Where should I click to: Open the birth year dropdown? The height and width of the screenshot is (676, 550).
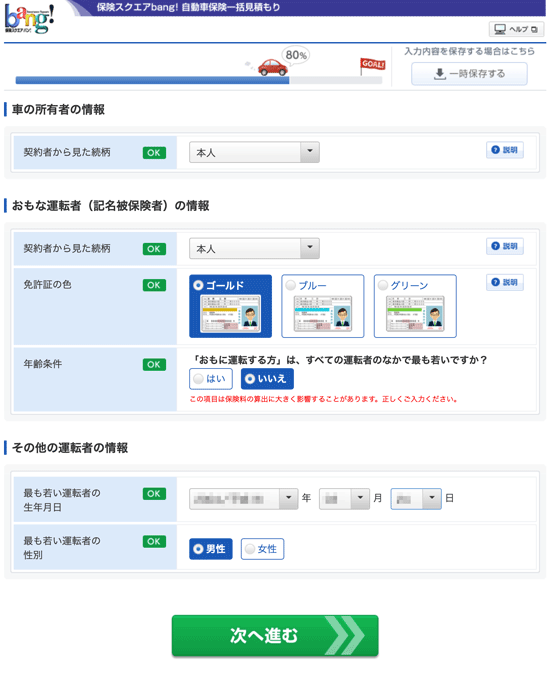coord(244,499)
